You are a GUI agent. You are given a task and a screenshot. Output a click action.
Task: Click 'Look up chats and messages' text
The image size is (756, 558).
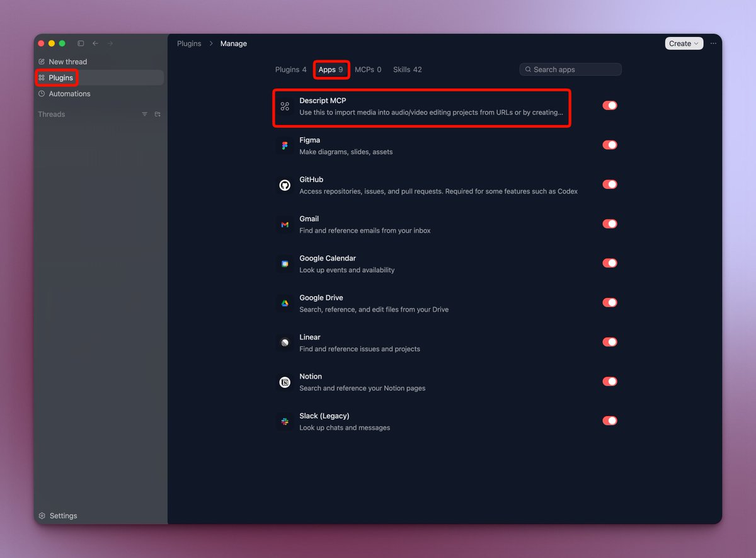pos(345,428)
